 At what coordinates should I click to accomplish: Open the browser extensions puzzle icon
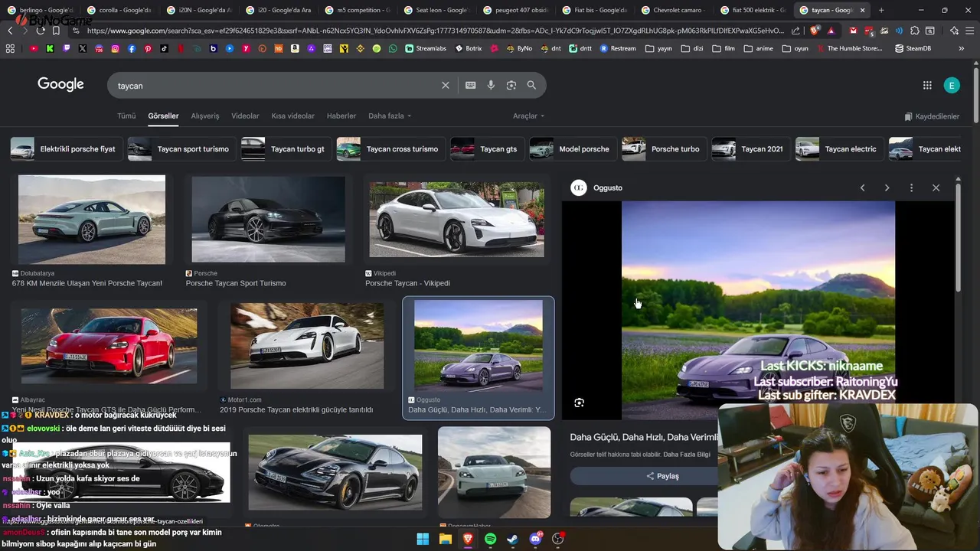pos(914,31)
